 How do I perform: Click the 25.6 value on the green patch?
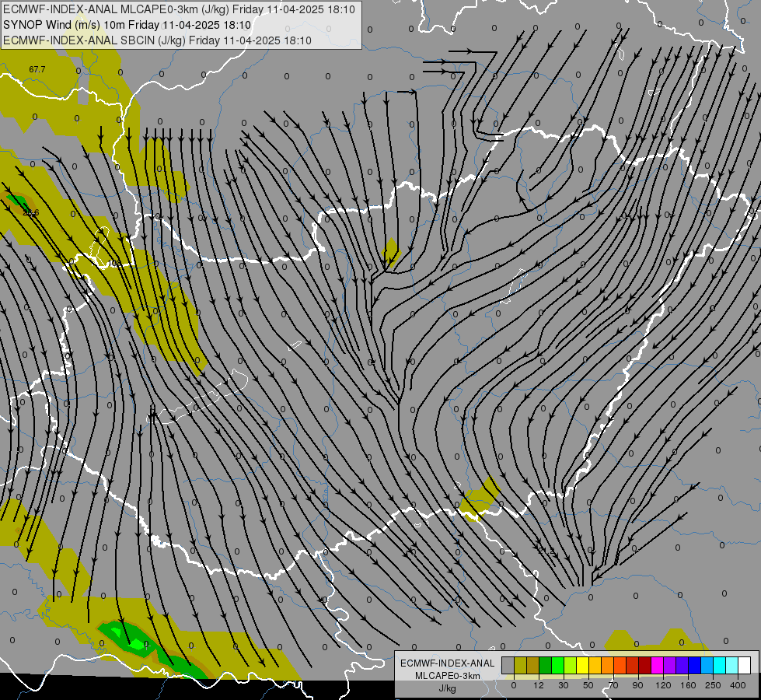click(x=31, y=213)
